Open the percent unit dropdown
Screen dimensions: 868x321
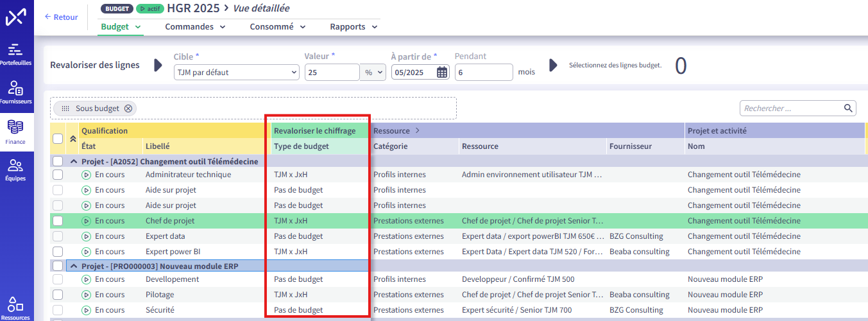tap(373, 73)
